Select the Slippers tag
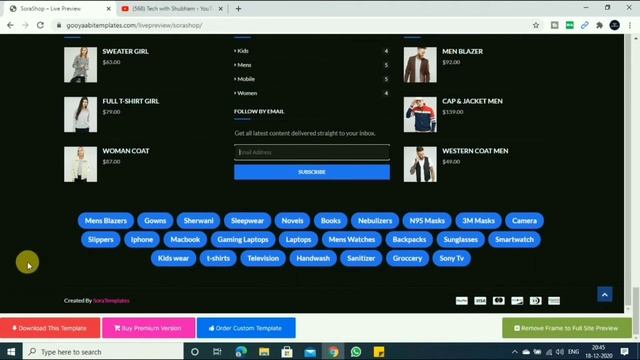 (100, 240)
